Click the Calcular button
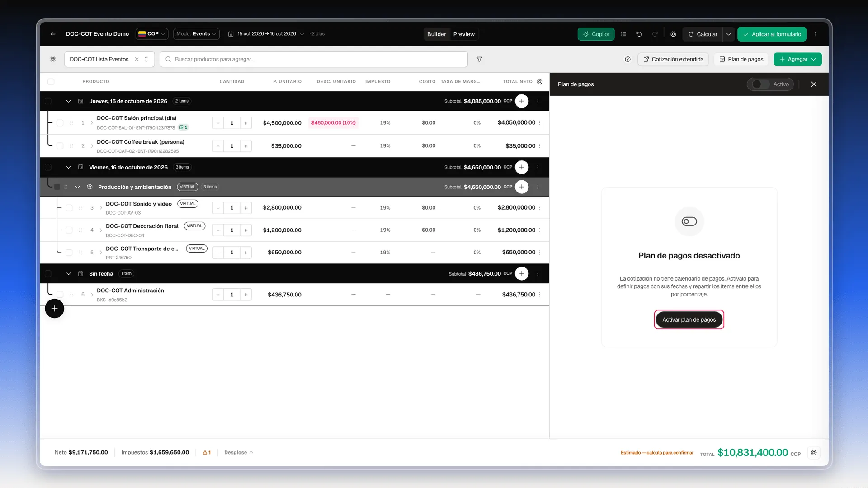Image resolution: width=868 pixels, height=488 pixels. (703, 34)
